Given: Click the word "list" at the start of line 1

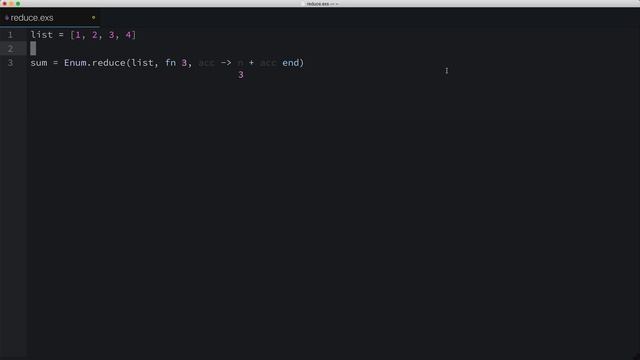Looking at the screenshot, I should pyautogui.click(x=42, y=35).
